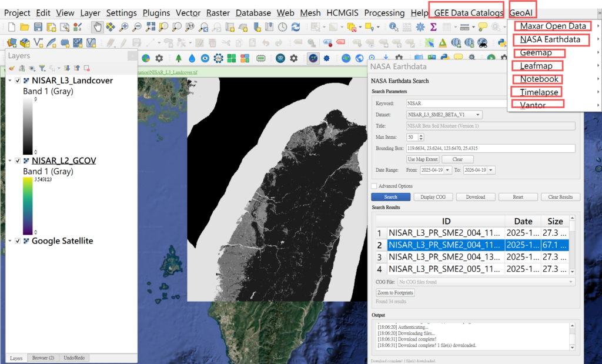Open the GEE Data Catalogs menu
602x364 pixels.
[469, 13]
